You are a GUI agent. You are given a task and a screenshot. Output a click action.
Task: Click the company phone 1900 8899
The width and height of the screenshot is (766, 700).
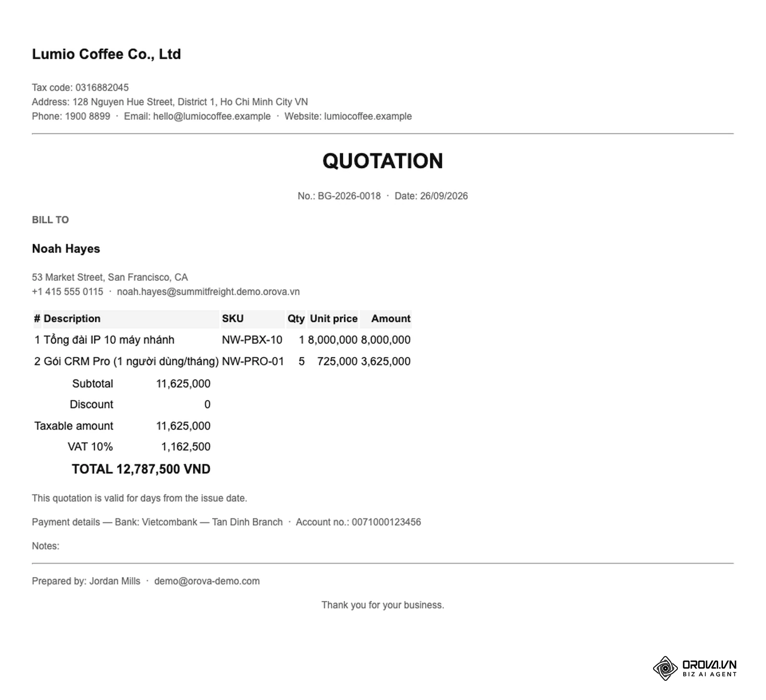(88, 116)
